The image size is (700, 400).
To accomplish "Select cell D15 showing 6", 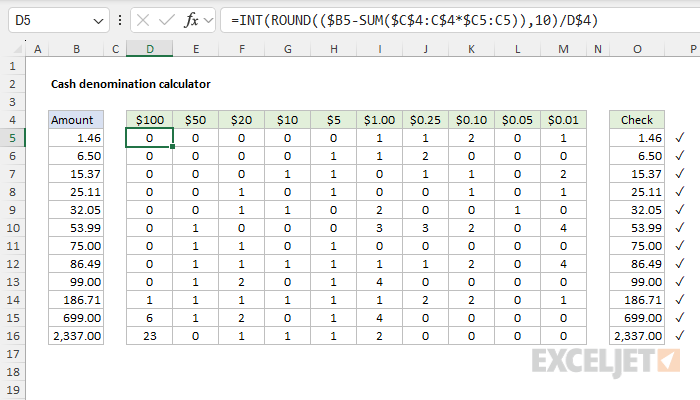I will point(150,318).
